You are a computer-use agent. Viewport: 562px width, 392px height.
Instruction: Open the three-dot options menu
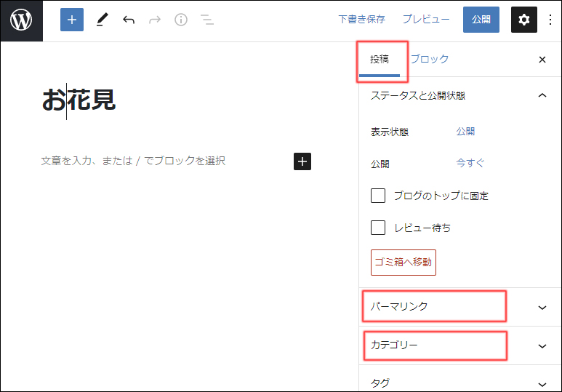click(550, 20)
